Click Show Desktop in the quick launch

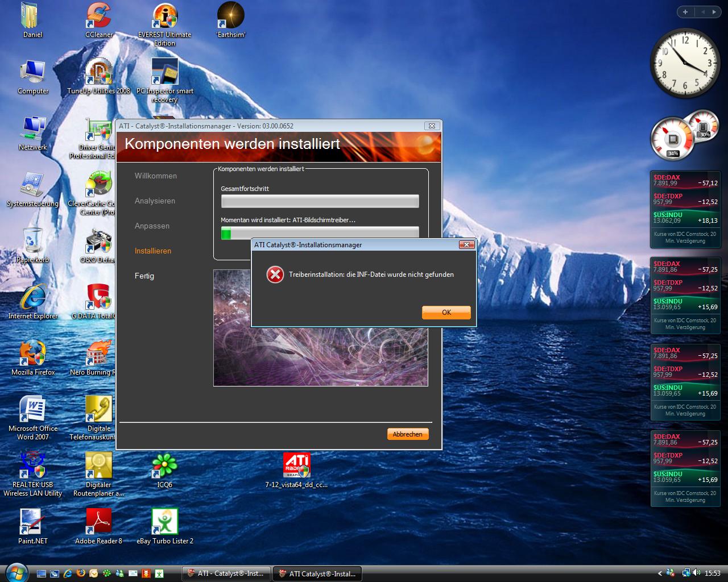click(x=41, y=573)
